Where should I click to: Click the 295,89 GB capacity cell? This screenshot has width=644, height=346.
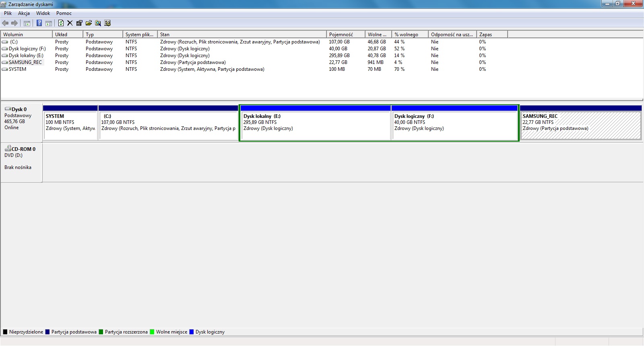[x=339, y=56]
